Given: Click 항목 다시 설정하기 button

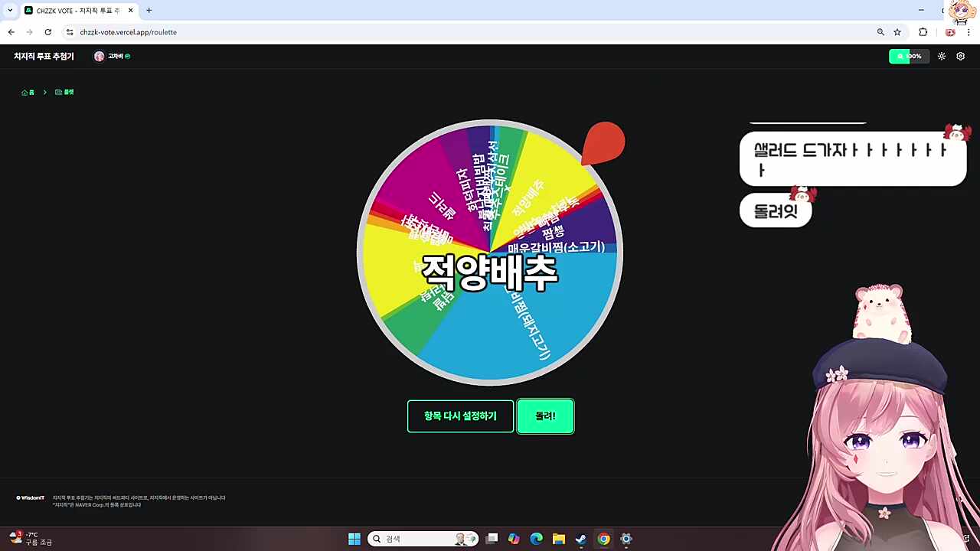Looking at the screenshot, I should pos(460,416).
